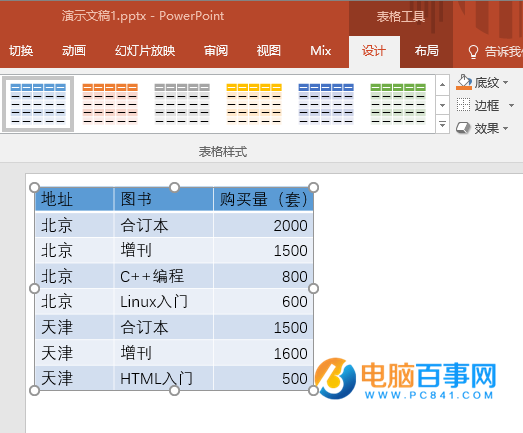The width and height of the screenshot is (523, 433).
Task: Open the 效果 dropdown arrow
Action: (506, 128)
